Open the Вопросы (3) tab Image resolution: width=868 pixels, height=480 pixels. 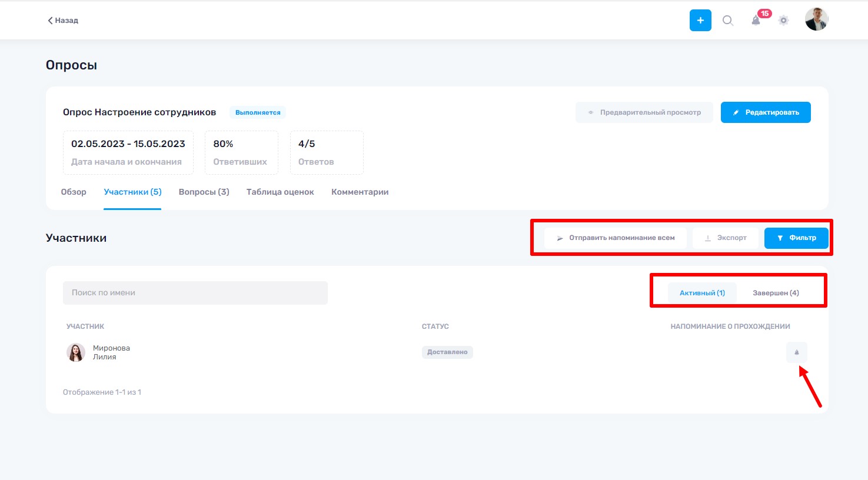204,192
